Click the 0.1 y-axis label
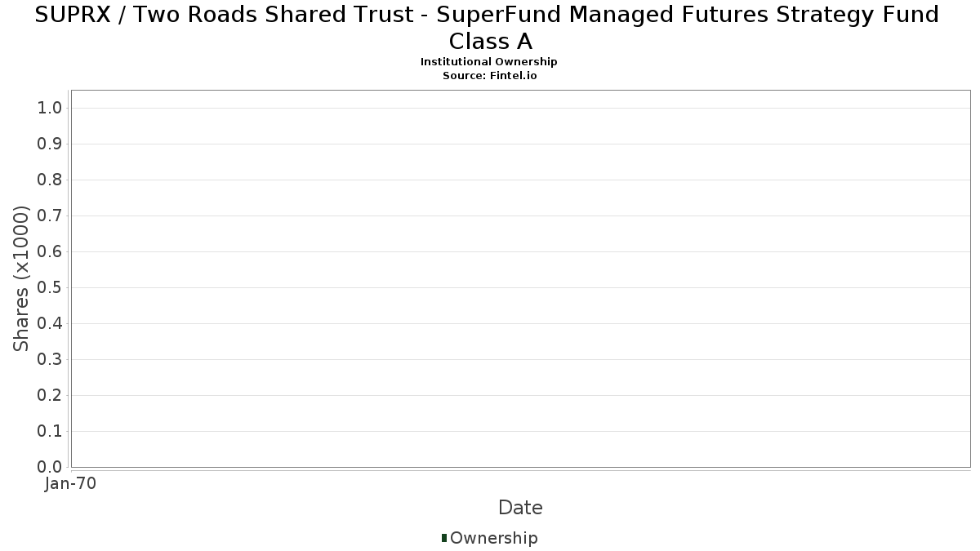Image resolution: width=980 pixels, height=551 pixels. [50, 432]
